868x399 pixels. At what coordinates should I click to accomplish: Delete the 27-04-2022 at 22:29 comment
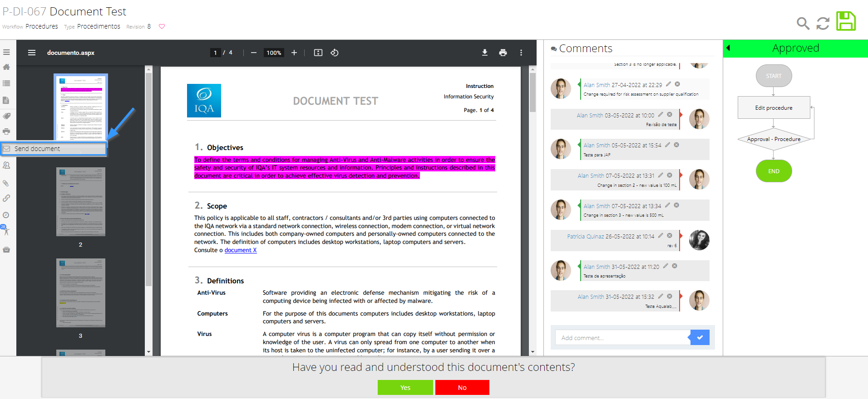[677, 84]
